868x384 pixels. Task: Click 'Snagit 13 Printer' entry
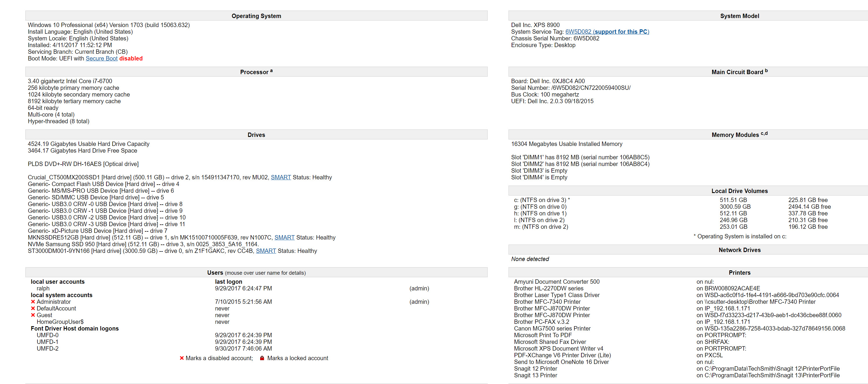[535, 376]
